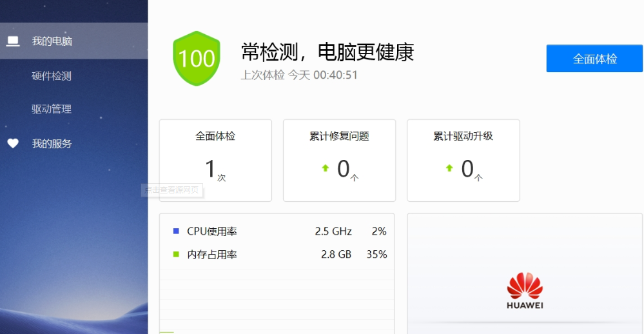
Task: Click the laptop icon beside 我的电脑
Action: click(x=13, y=41)
